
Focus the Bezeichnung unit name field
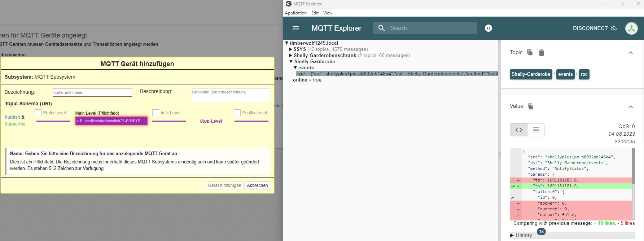pyautogui.click(x=92, y=92)
